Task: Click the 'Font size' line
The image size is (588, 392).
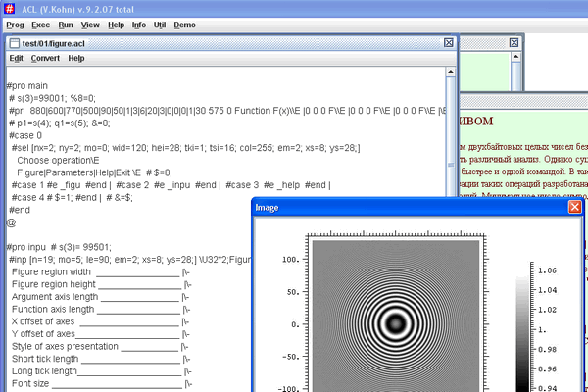Action: coord(102,383)
